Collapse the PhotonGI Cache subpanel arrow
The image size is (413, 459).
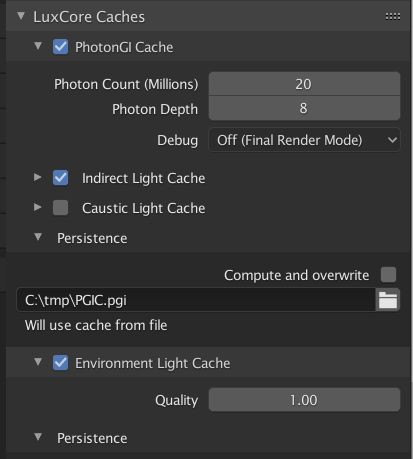click(x=38, y=46)
